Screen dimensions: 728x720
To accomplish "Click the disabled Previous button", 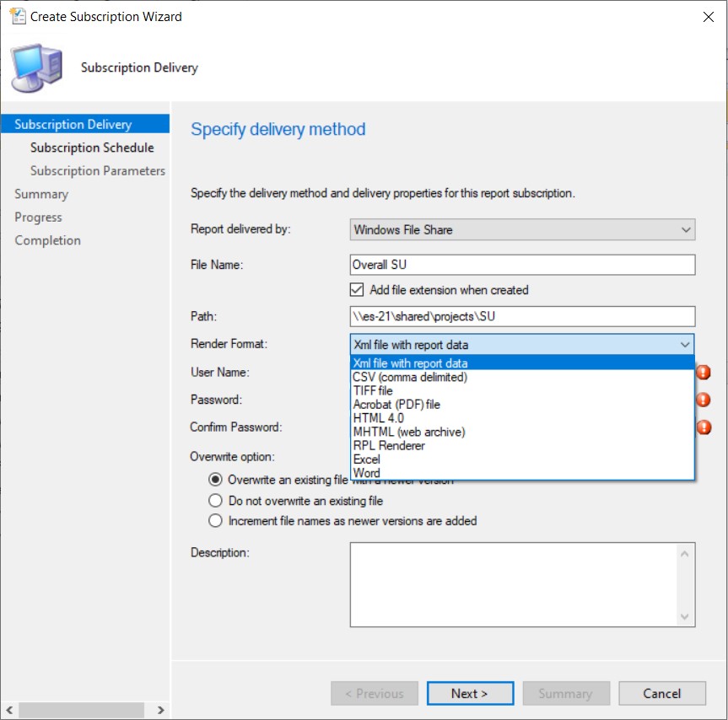I will (374, 693).
